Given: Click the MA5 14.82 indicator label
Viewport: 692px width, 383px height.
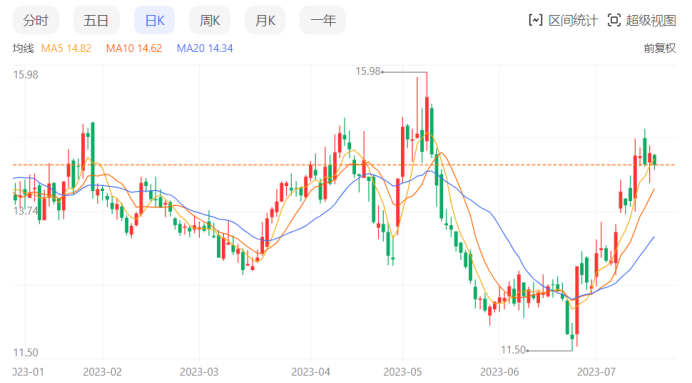Looking at the screenshot, I should [x=66, y=48].
